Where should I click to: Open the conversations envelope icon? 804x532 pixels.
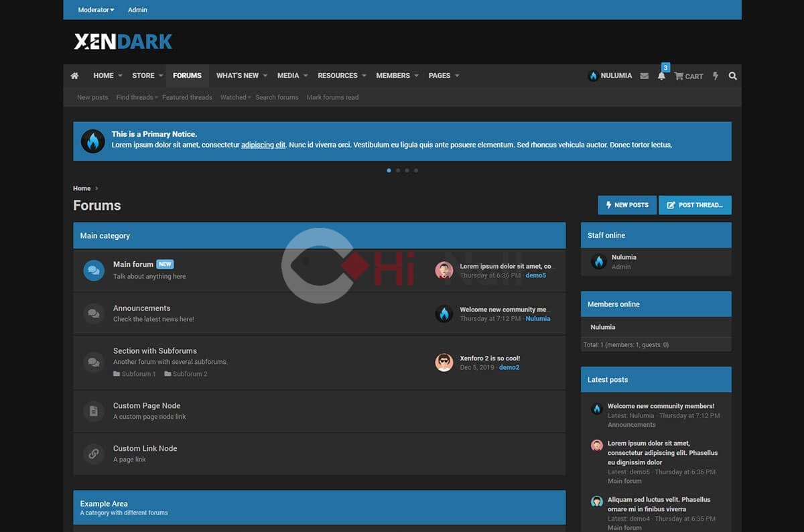644,76
